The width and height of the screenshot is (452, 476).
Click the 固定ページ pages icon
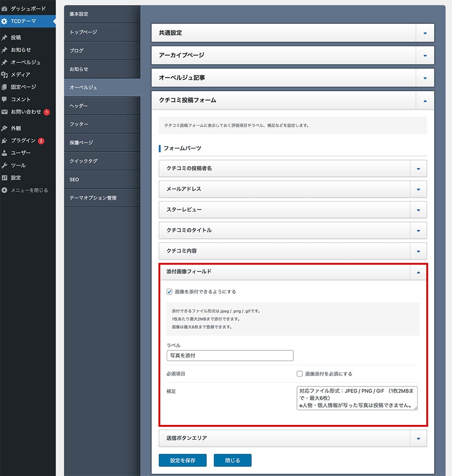click(5, 87)
